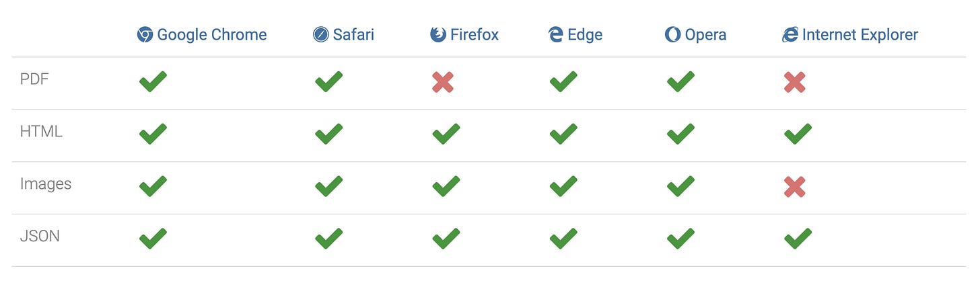Select the JSON row label
980x287 pixels.
(x=40, y=237)
